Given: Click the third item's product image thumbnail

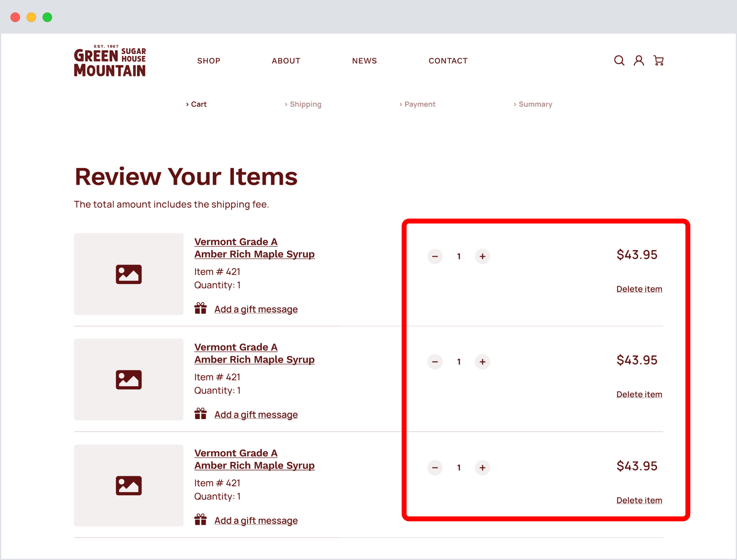Looking at the screenshot, I should (129, 485).
